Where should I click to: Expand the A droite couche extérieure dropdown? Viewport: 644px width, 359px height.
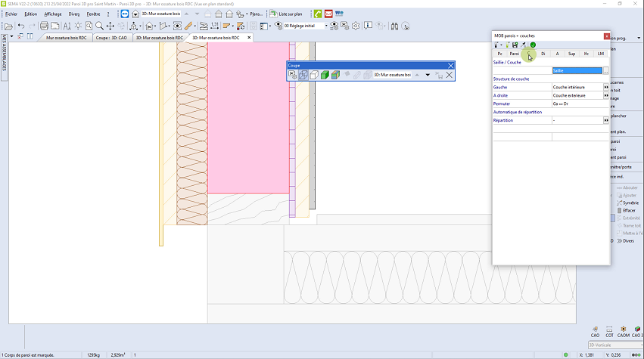coord(606,95)
